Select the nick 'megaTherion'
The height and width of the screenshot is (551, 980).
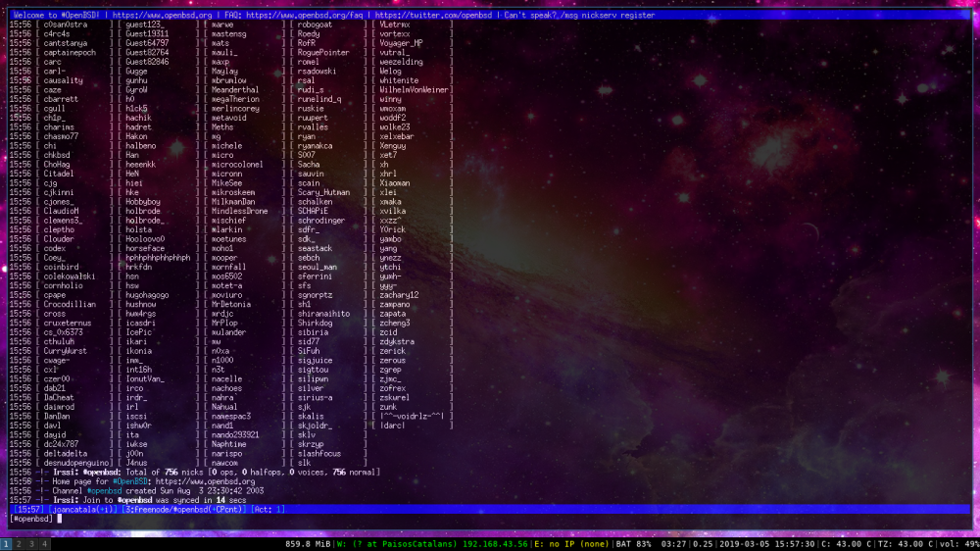pos(235,99)
